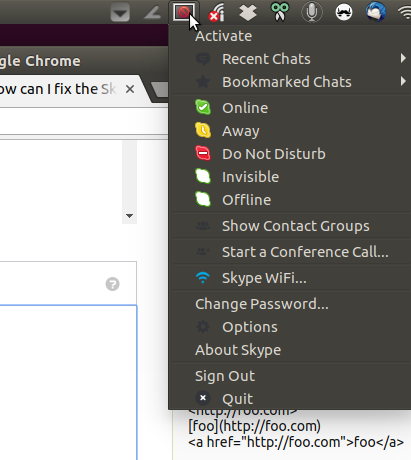Set Skype status to Invisible

point(290,177)
